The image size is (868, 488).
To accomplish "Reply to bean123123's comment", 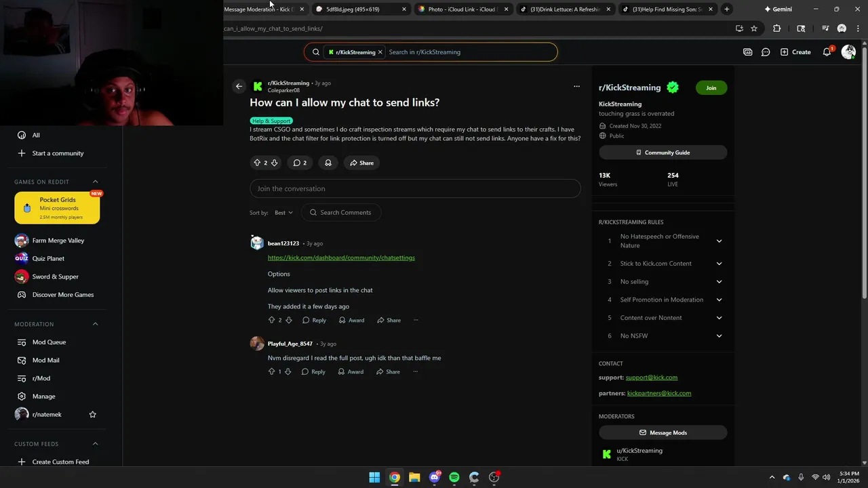I will [314, 320].
